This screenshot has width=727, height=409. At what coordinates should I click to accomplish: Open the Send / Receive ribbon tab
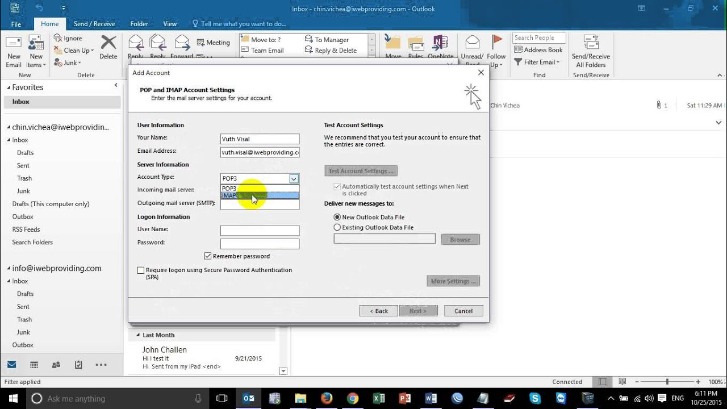pos(95,23)
